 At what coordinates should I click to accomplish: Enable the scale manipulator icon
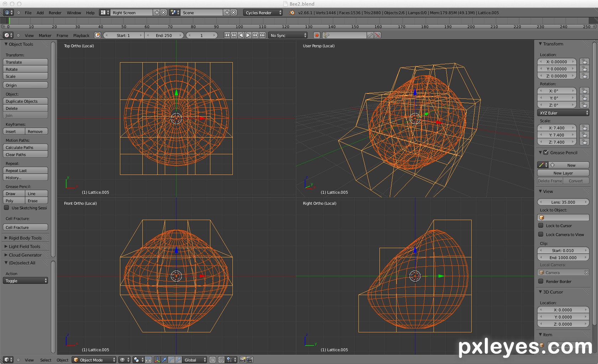click(x=178, y=360)
